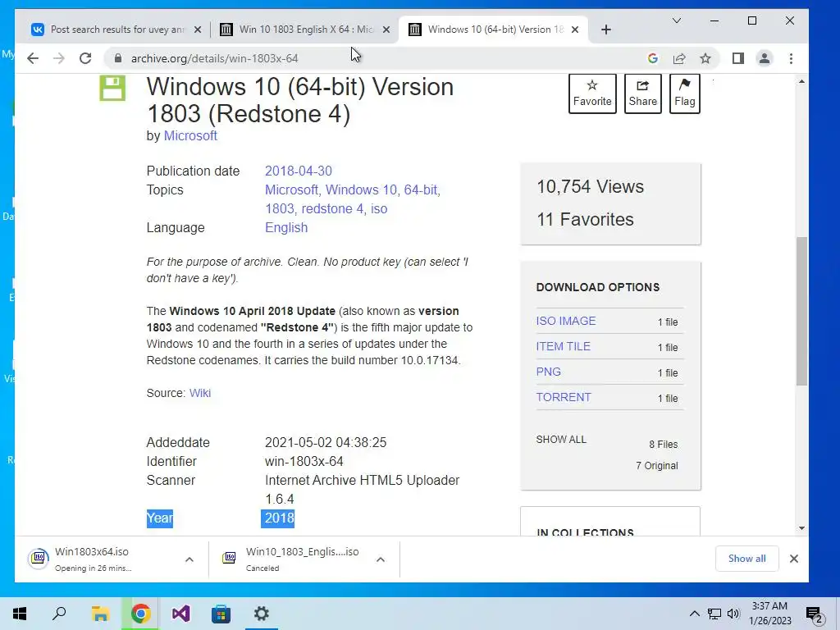This screenshot has height=630, width=840.
Task: Click the network tray icon
Action: (x=714, y=614)
